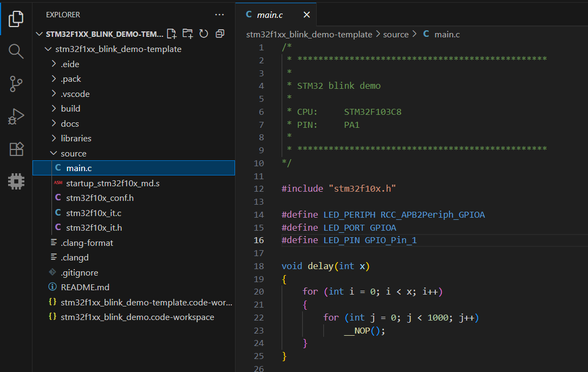Click the source breadcrumb segment
The width and height of the screenshot is (588, 372).
coord(396,35)
